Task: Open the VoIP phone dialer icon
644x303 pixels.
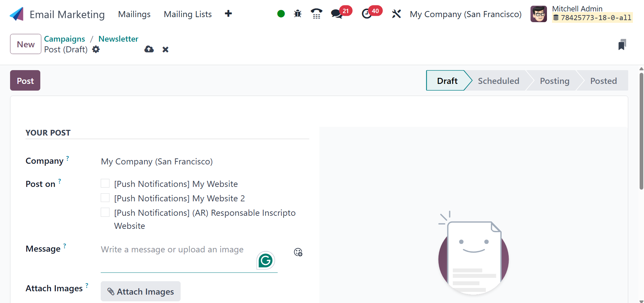Action: pos(316,14)
